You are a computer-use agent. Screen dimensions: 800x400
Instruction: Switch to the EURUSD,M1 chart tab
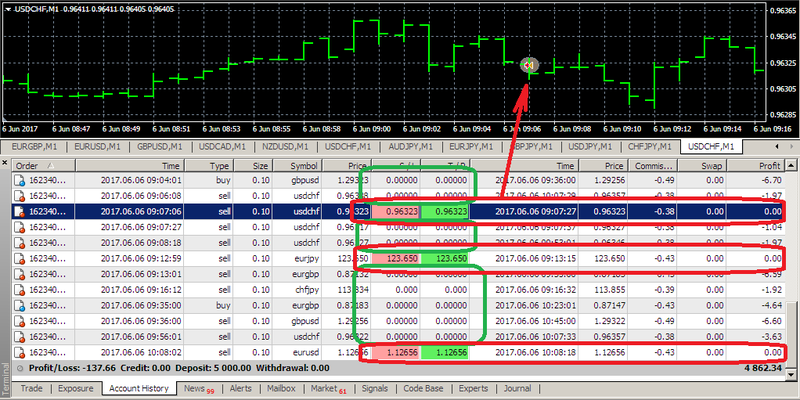point(97,147)
